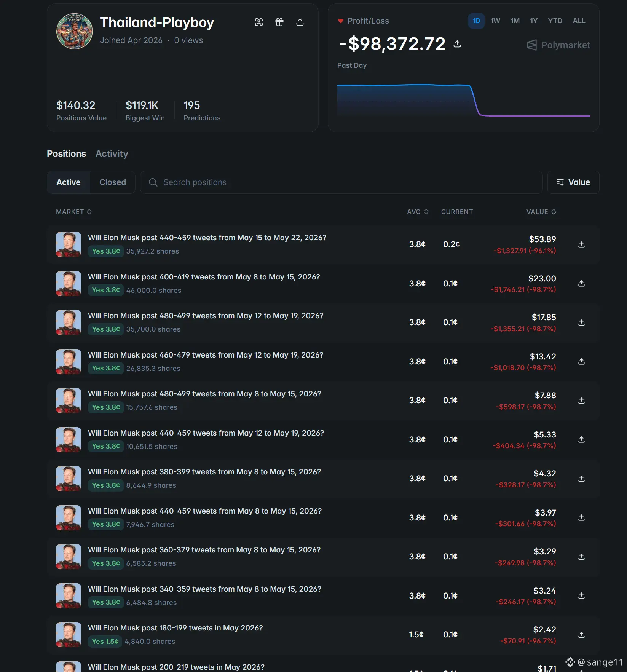Open market: 440-459 tweets May 12 to May 19
The image size is (627, 672).
pos(206,433)
